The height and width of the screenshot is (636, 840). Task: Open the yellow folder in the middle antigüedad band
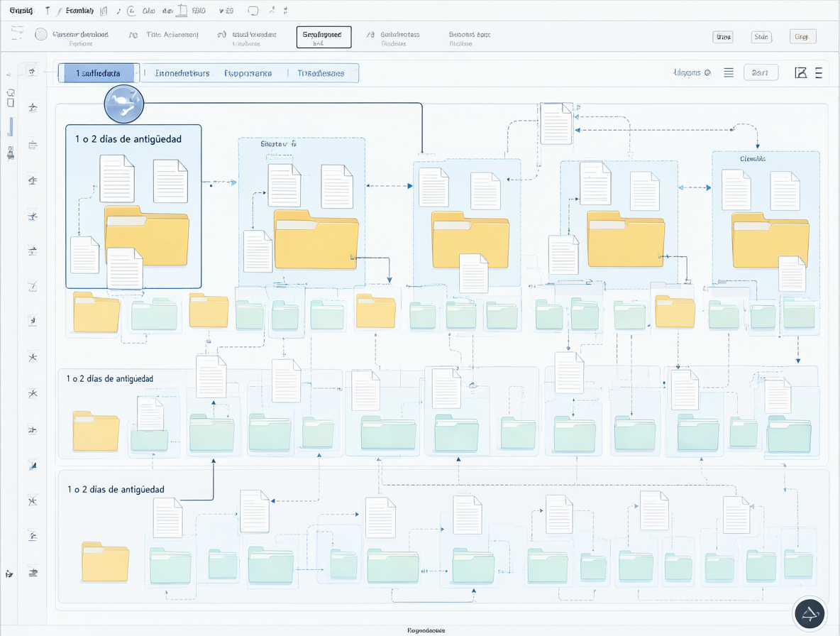coord(96,431)
